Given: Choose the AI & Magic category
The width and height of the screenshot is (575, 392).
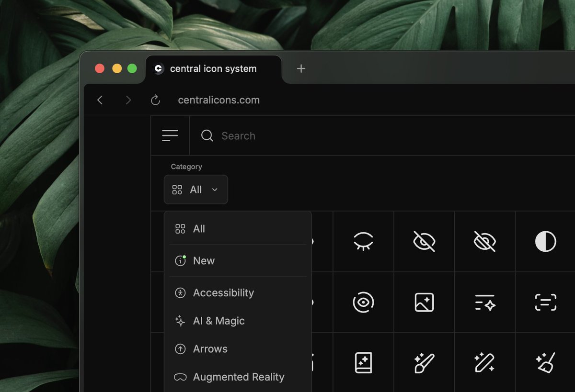Looking at the screenshot, I should (238, 321).
